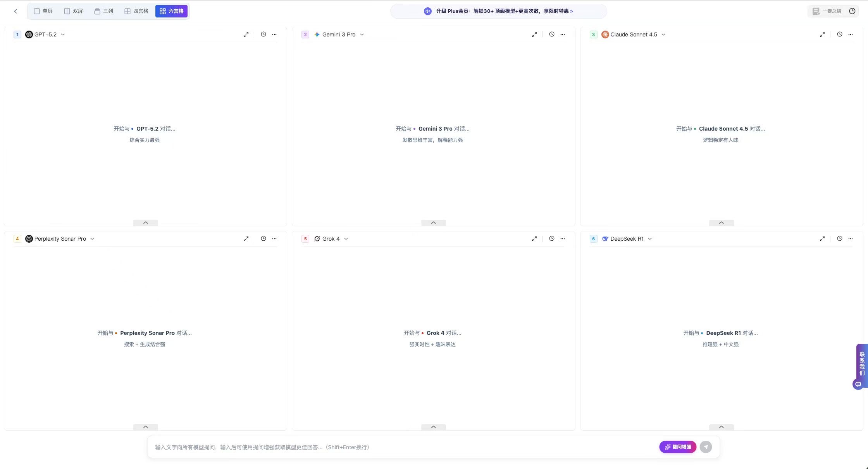Open more options for Perplexity Sonar Pro

coord(274,239)
